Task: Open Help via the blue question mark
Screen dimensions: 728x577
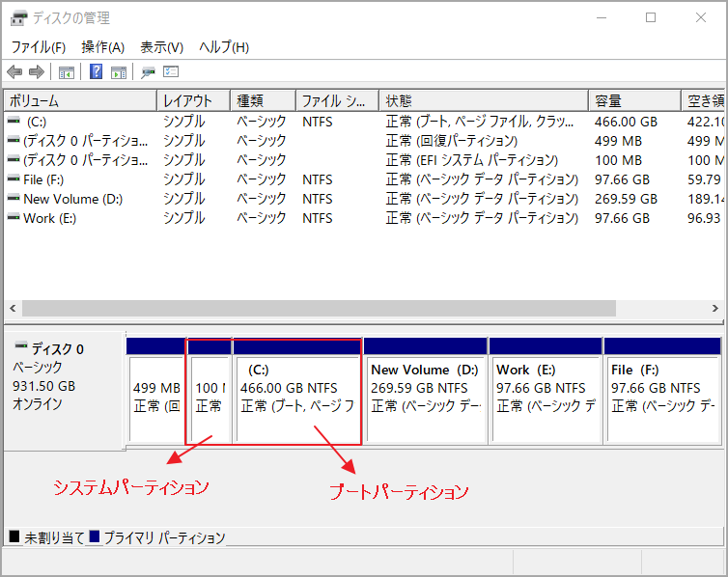Action: coord(97,71)
